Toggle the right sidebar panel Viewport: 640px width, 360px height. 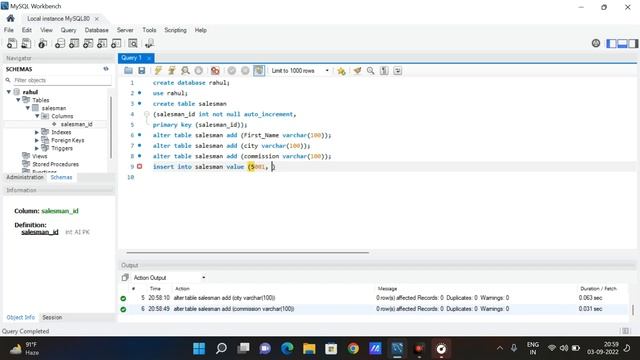pos(633,43)
